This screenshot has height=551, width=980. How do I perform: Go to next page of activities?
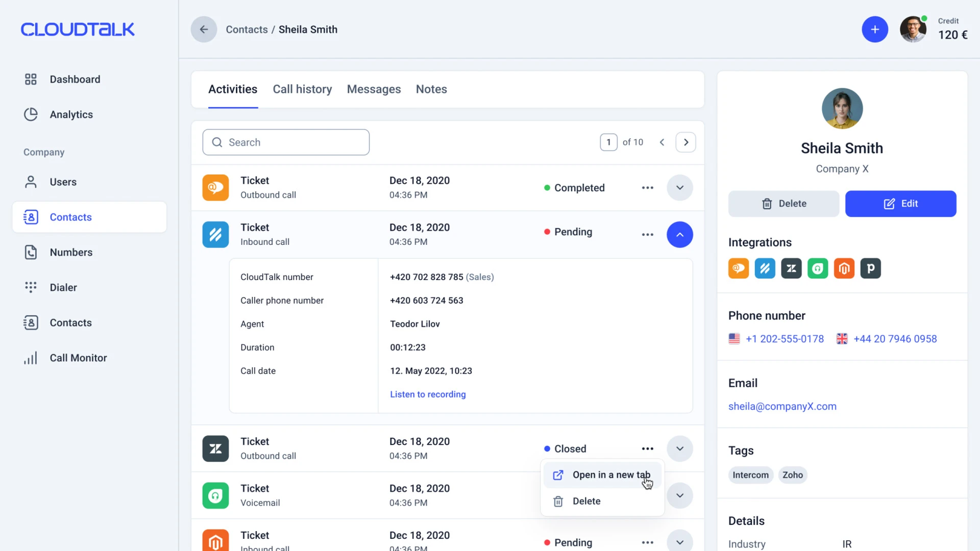pyautogui.click(x=685, y=142)
